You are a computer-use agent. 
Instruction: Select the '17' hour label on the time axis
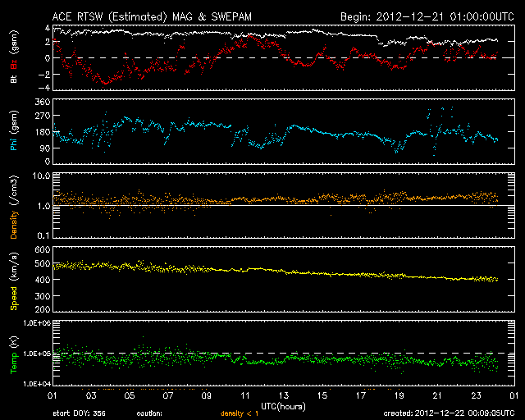pyautogui.click(x=361, y=395)
